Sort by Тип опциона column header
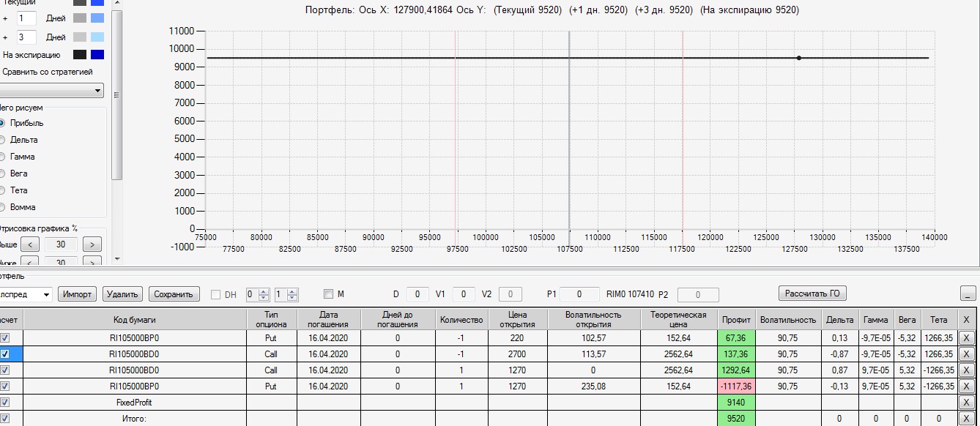 coord(271,320)
